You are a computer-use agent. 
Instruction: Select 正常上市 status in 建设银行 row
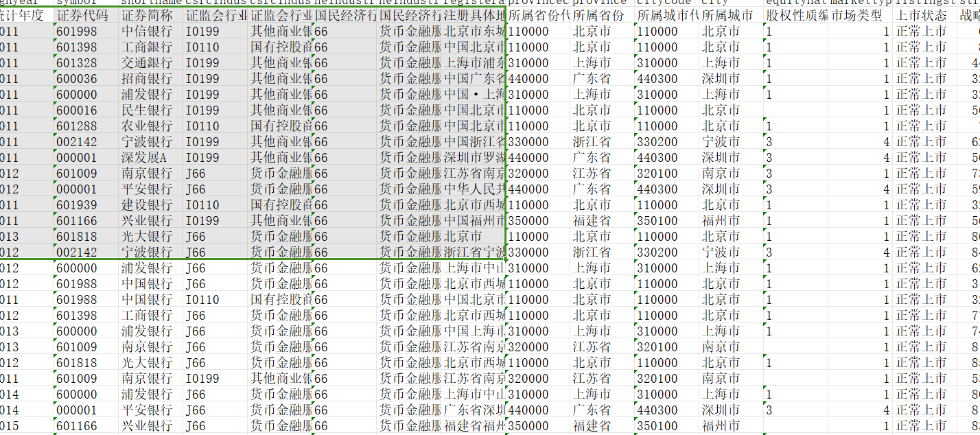[925, 204]
